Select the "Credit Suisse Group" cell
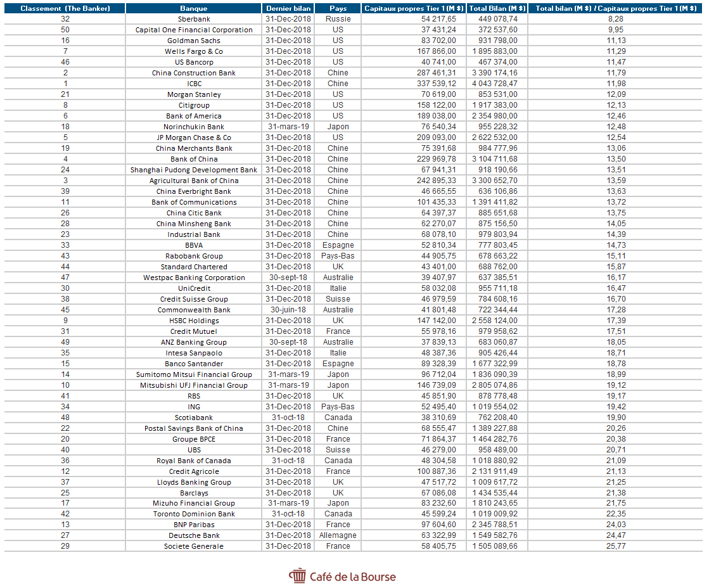Image resolution: width=709 pixels, height=588 pixels. coord(194,299)
